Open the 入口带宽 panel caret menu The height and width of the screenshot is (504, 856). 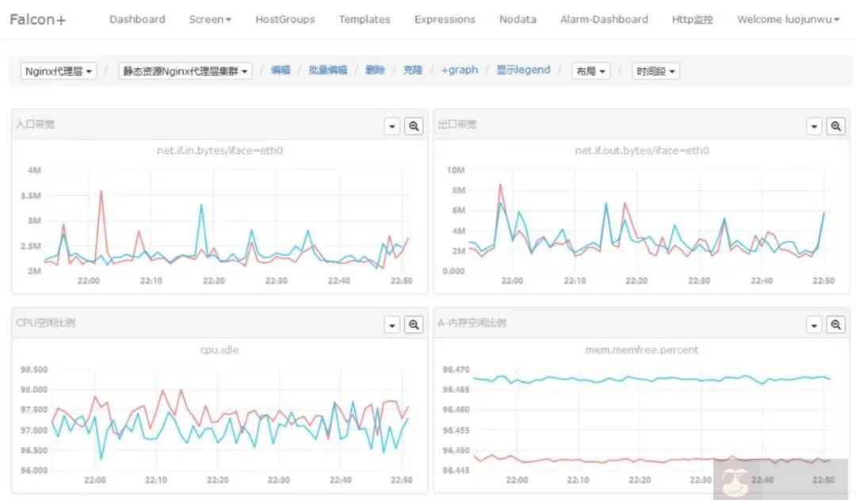[392, 126]
